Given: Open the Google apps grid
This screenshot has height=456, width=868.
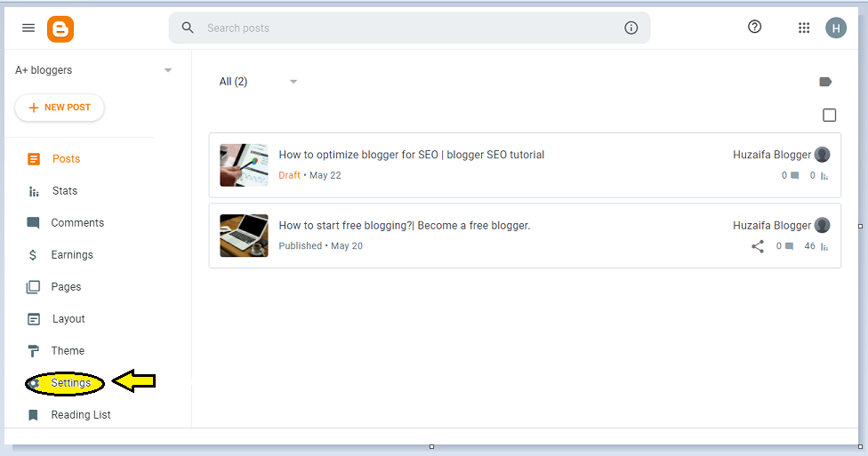Looking at the screenshot, I should click(804, 28).
